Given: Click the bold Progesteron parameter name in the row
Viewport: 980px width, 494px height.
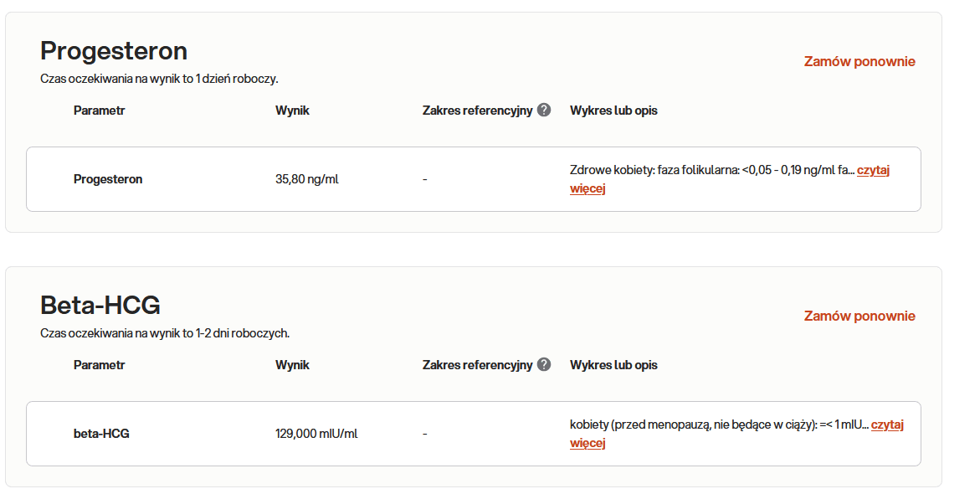Looking at the screenshot, I should [x=108, y=179].
